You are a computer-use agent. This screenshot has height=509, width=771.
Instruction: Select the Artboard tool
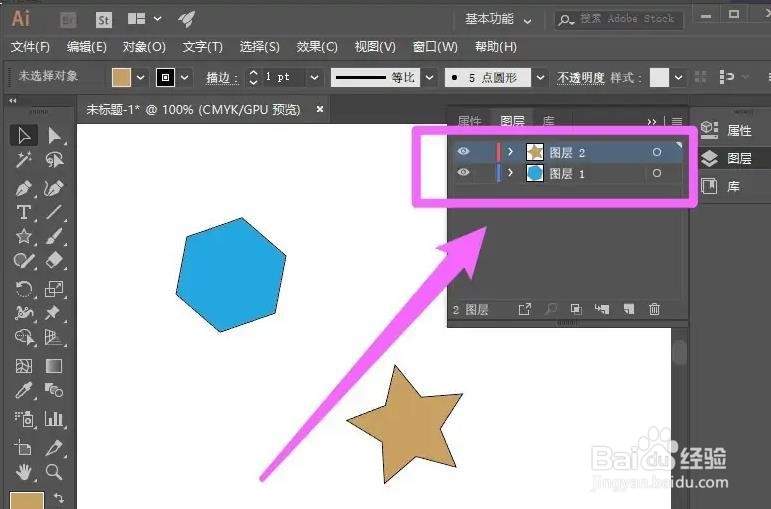point(24,448)
